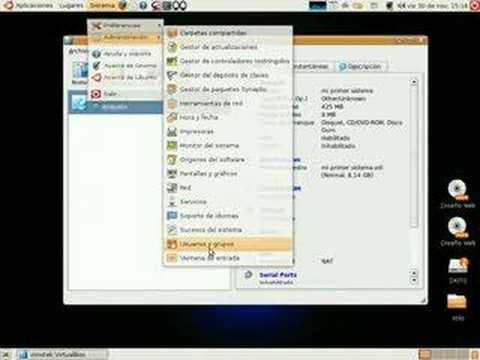This screenshot has height=360, width=480.
Task: Select Hora y fecha menu entry
Action: coord(228,117)
